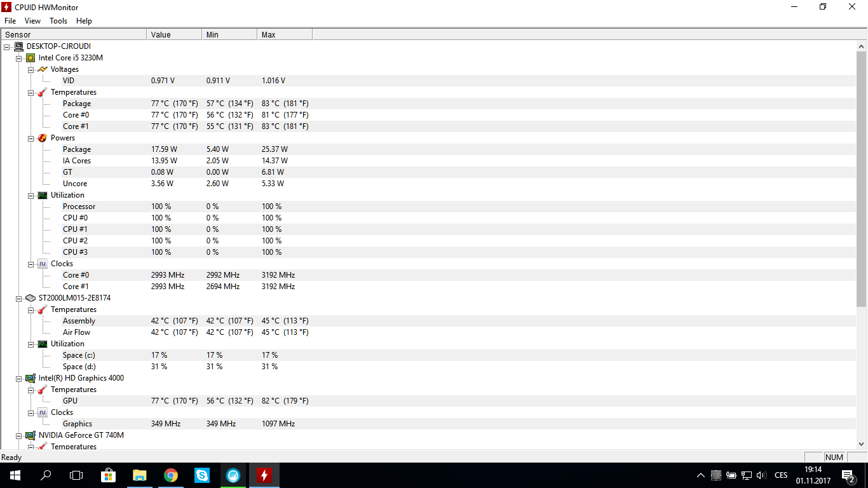Click the scrollbar down arrow
868x488 pixels.
[862, 444]
